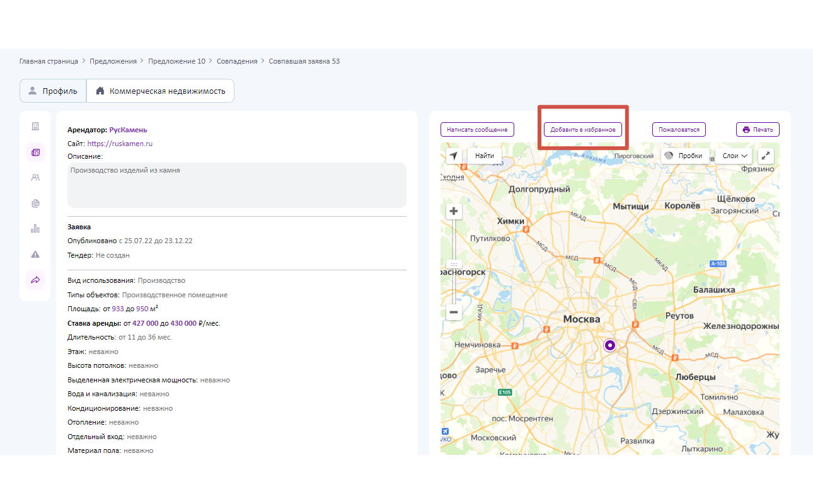Click the Реутов label on the map
Viewport: 813px width, 504px height.
679,315
